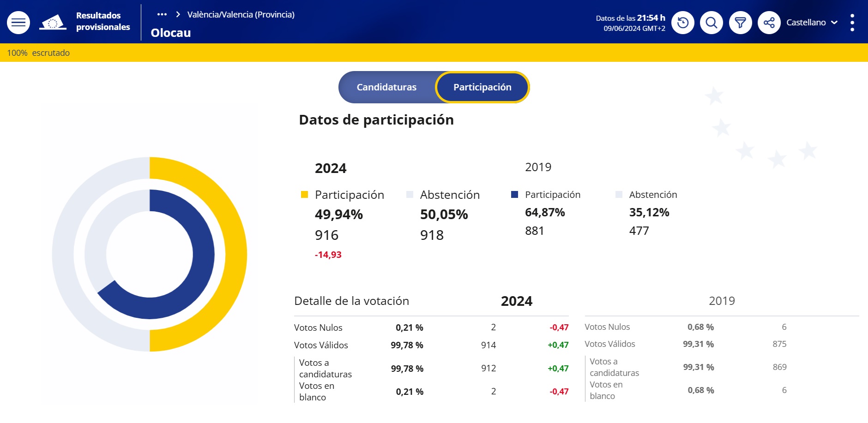Click the share icon
868x423 pixels.
tap(769, 23)
